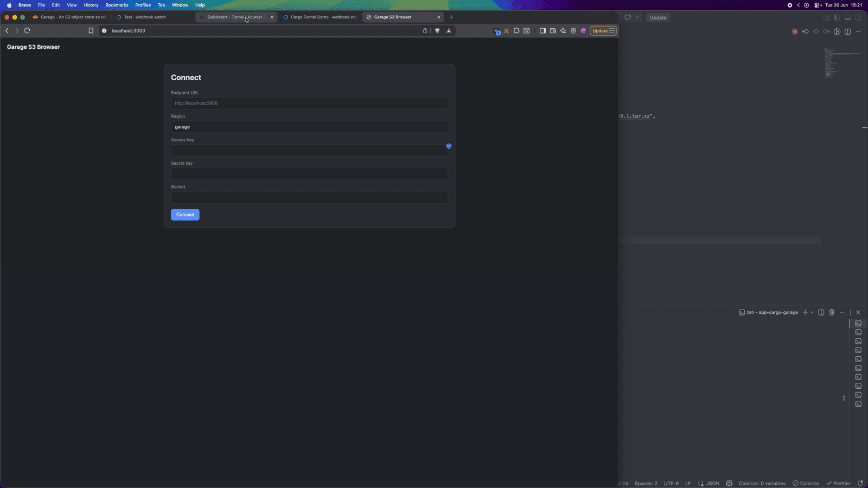Expand the new terminal profile dropdown arrow

pyautogui.click(x=812, y=312)
